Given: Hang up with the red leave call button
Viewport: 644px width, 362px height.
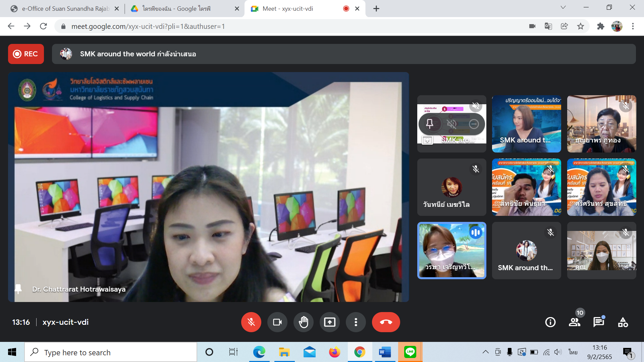Looking at the screenshot, I should click(386, 322).
